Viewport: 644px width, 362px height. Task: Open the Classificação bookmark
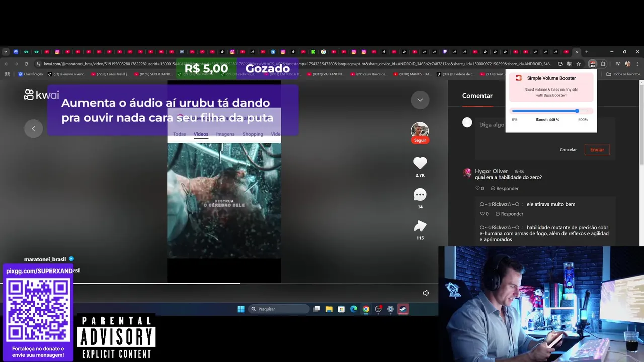(x=30, y=74)
